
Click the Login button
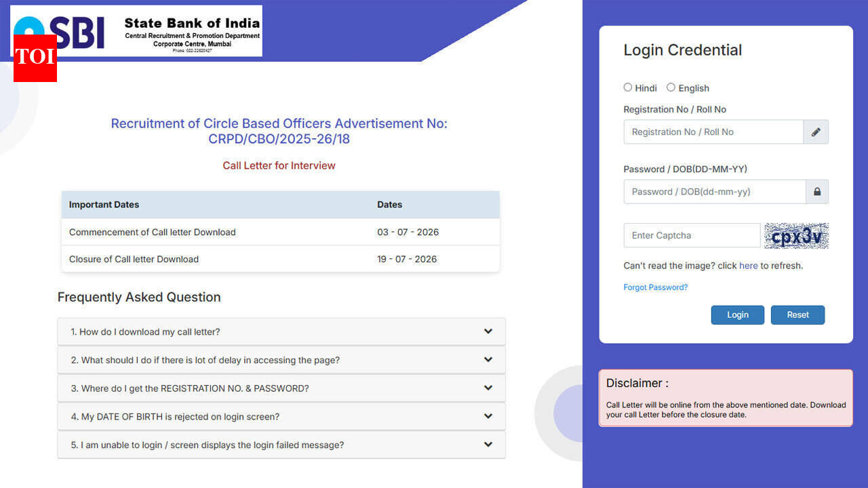tap(738, 314)
